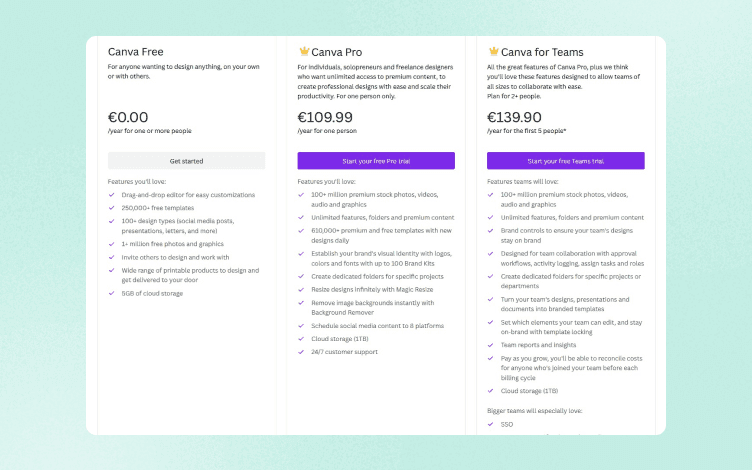752x470 pixels.
Task: Click the crown icon beside Canva Pro
Action: (304, 51)
